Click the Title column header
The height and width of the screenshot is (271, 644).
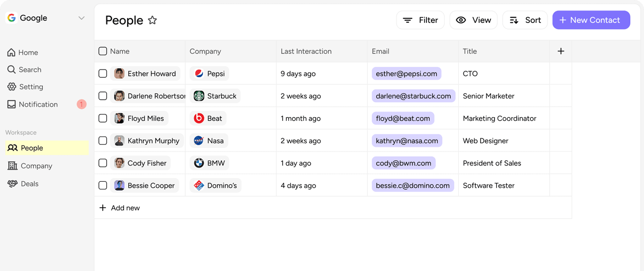point(470,51)
